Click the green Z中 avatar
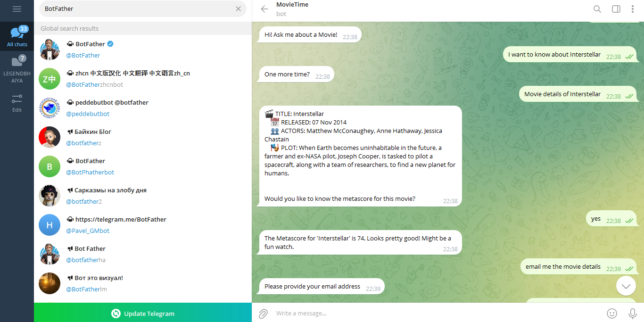The image size is (644, 322). (50, 79)
